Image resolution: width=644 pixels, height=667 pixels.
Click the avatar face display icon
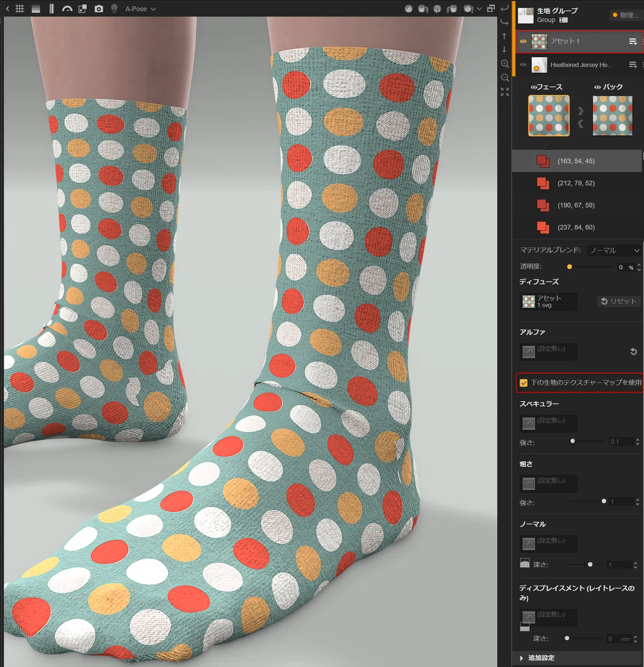click(468, 9)
